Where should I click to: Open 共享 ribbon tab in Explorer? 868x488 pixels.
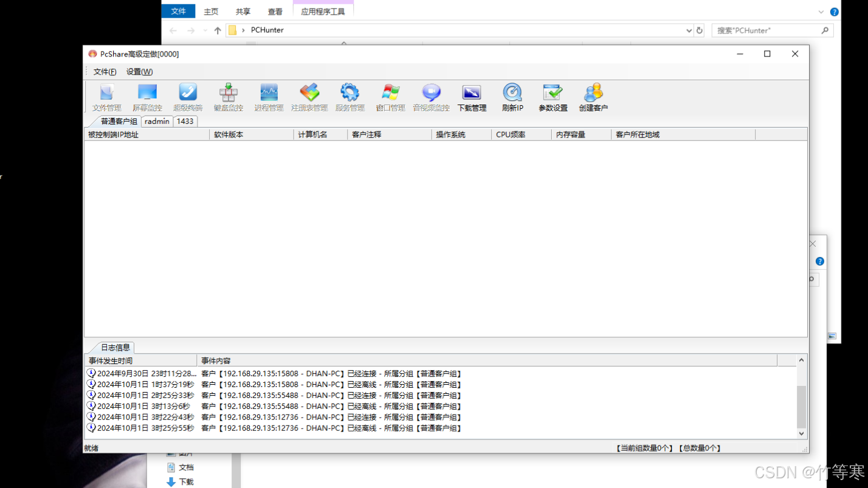243,12
